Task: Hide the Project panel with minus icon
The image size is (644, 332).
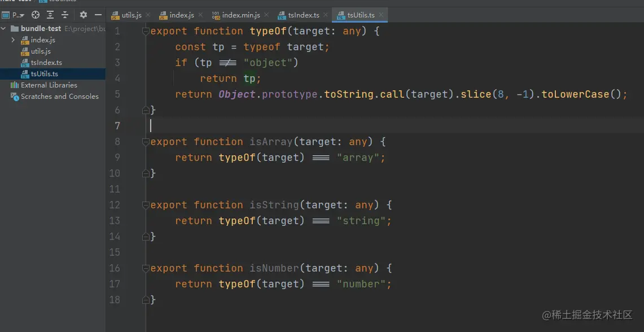Action: click(x=98, y=15)
